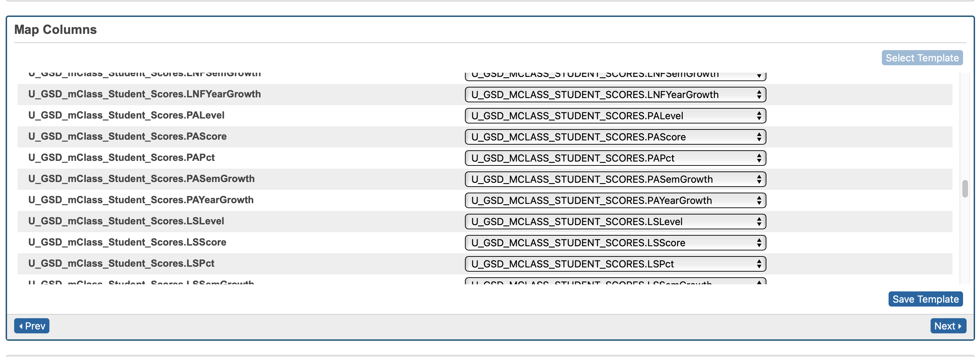Expand the LSLevel mapping dropdown
The width and height of the screenshot is (980, 357).
point(615,222)
